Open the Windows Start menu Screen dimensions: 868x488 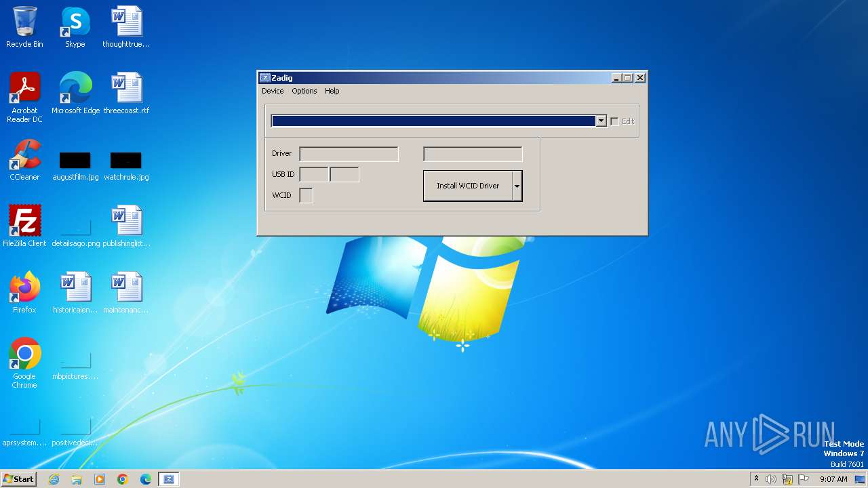click(19, 479)
